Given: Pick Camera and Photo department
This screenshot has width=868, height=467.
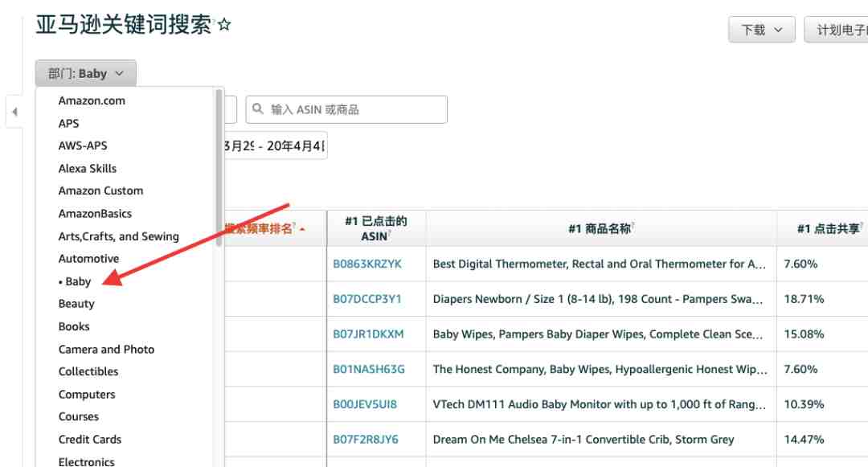Looking at the screenshot, I should [106, 349].
